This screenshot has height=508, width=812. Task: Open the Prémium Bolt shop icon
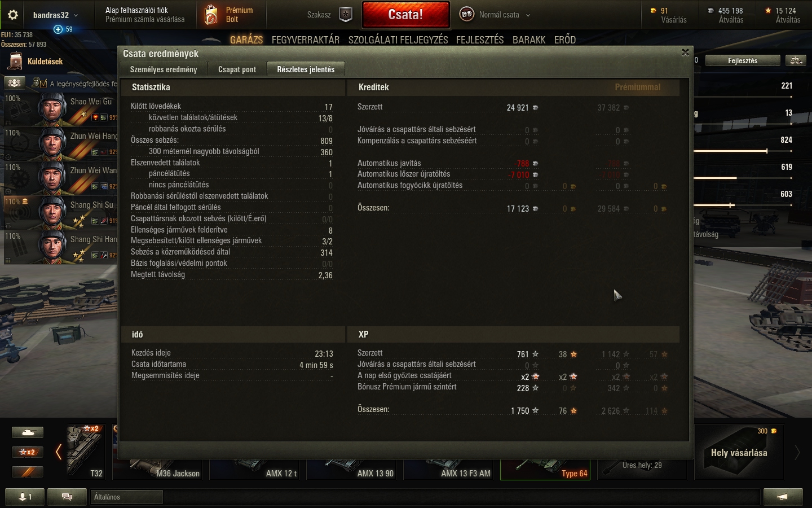pyautogui.click(x=211, y=15)
